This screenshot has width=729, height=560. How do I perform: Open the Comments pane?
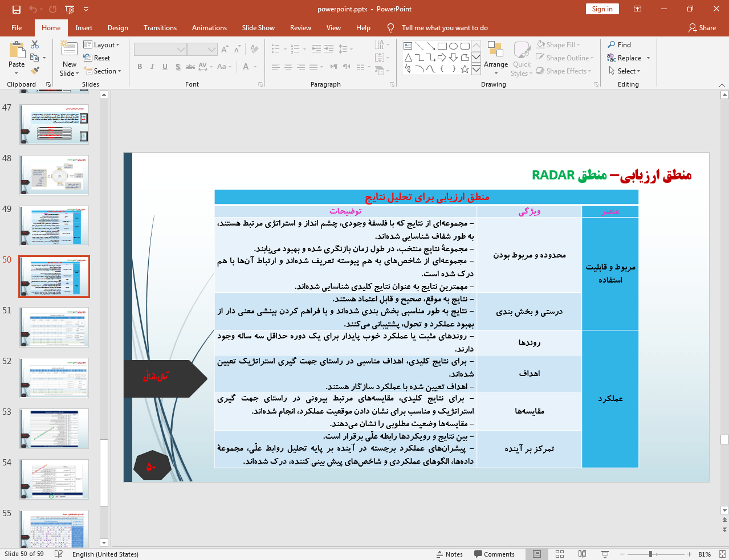pyautogui.click(x=495, y=554)
